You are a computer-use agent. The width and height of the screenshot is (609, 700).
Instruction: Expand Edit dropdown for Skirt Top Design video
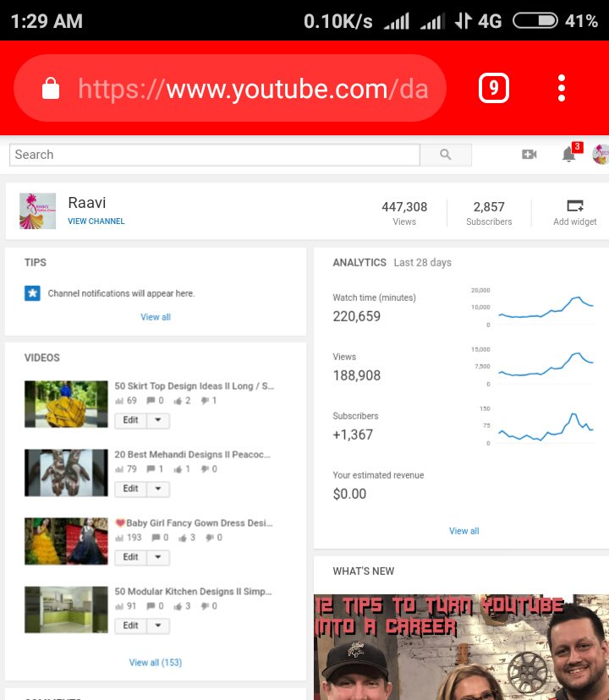pos(157,420)
